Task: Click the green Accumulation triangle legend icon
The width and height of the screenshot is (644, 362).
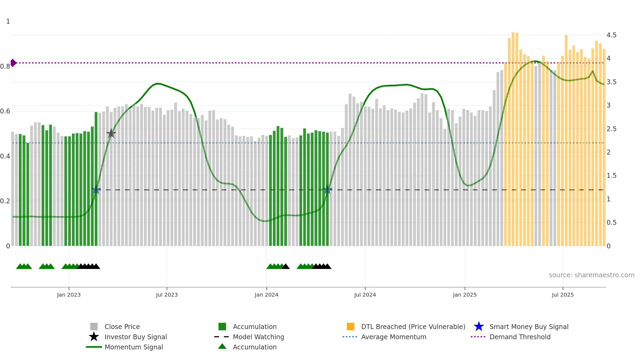Action: 222,346
